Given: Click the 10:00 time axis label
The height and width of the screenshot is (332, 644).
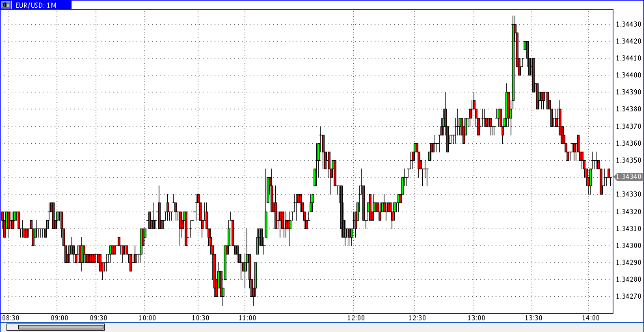Looking at the screenshot, I should pos(148,318).
